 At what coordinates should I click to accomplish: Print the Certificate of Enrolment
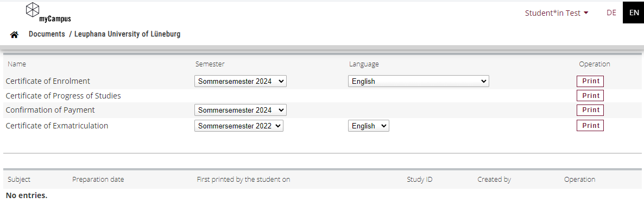pos(590,81)
